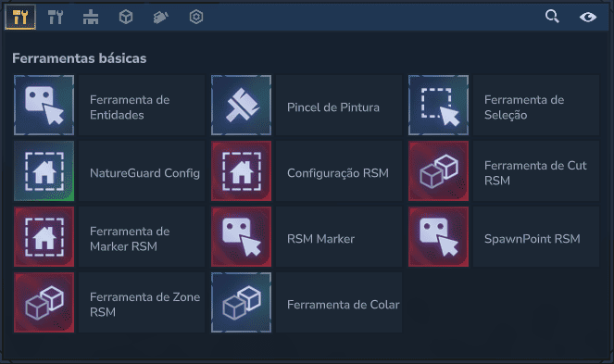This screenshot has width=614, height=364.
Task: Click the "Ferramenta de Entidades" label
Action: 130,107
